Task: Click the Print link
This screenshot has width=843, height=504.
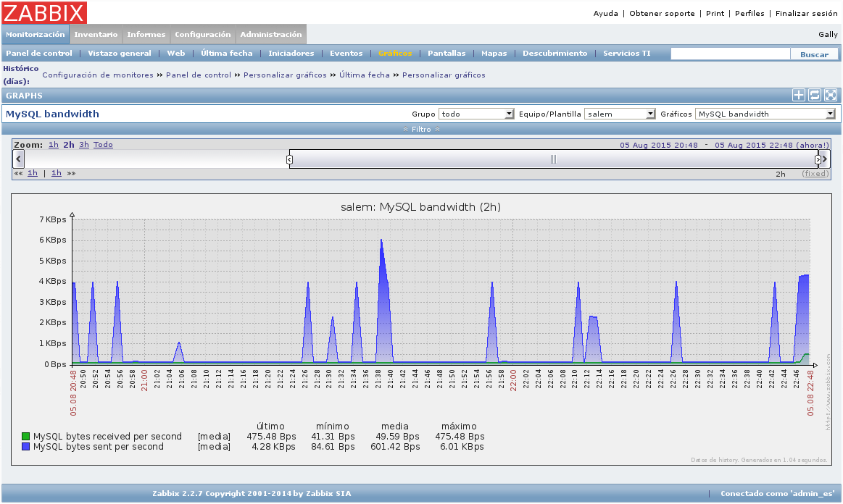Action: tap(715, 14)
